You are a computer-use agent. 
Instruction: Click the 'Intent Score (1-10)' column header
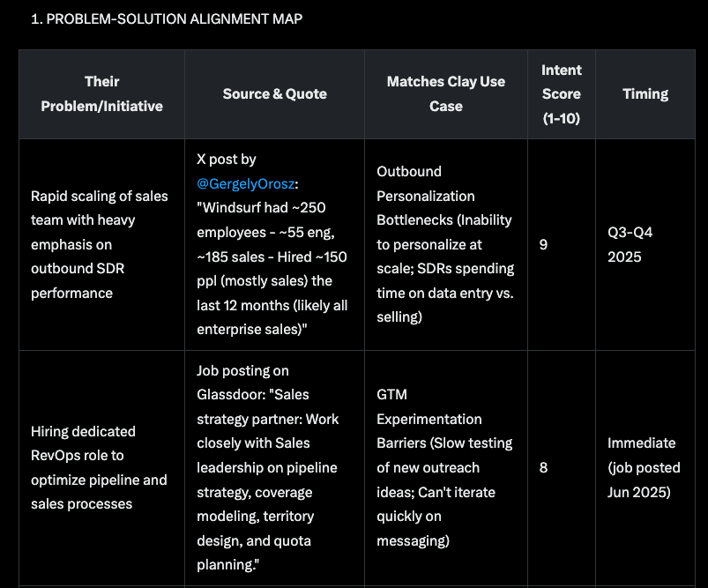(x=562, y=94)
